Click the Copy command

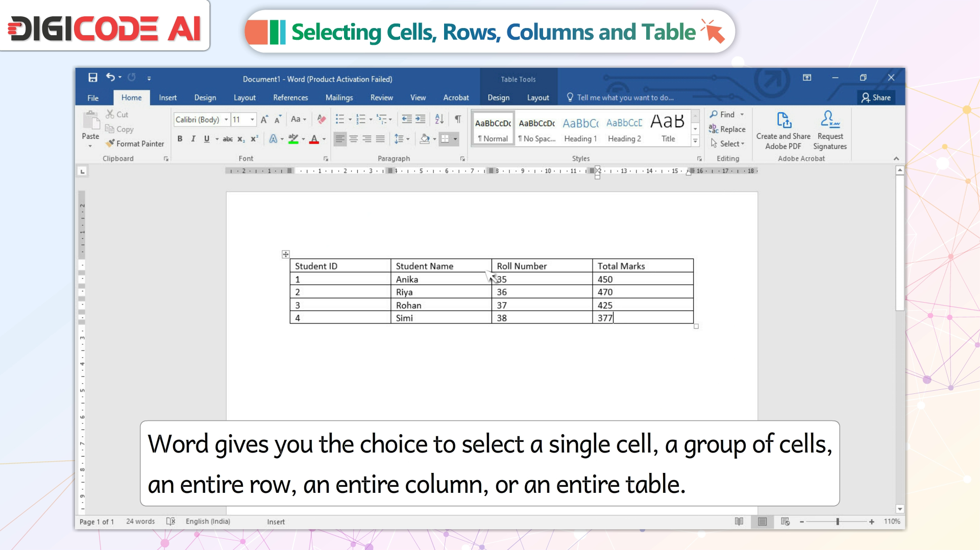(119, 129)
